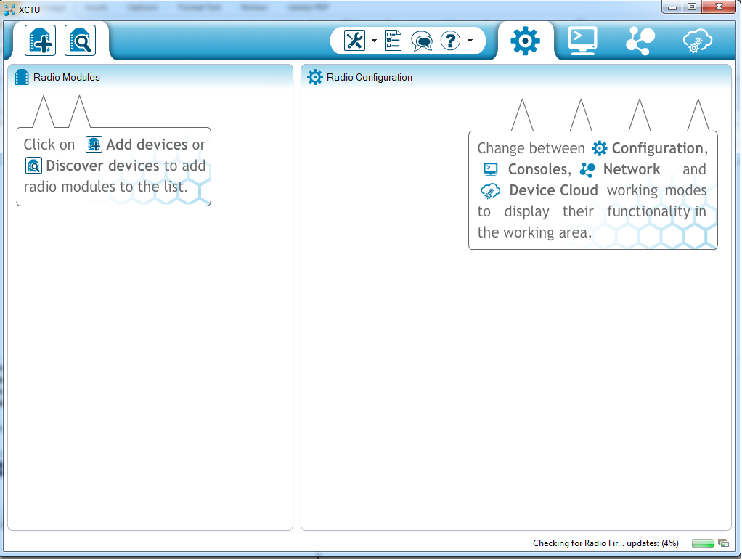Click the background operations icon in status bar

pyautogui.click(x=723, y=543)
